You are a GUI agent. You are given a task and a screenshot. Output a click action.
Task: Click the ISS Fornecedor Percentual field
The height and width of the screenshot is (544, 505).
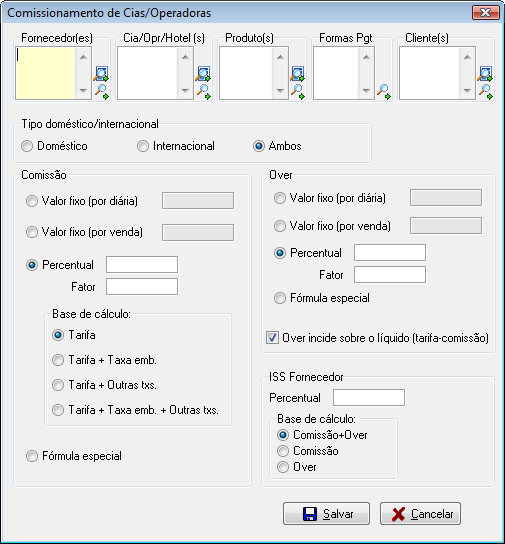coord(369,398)
